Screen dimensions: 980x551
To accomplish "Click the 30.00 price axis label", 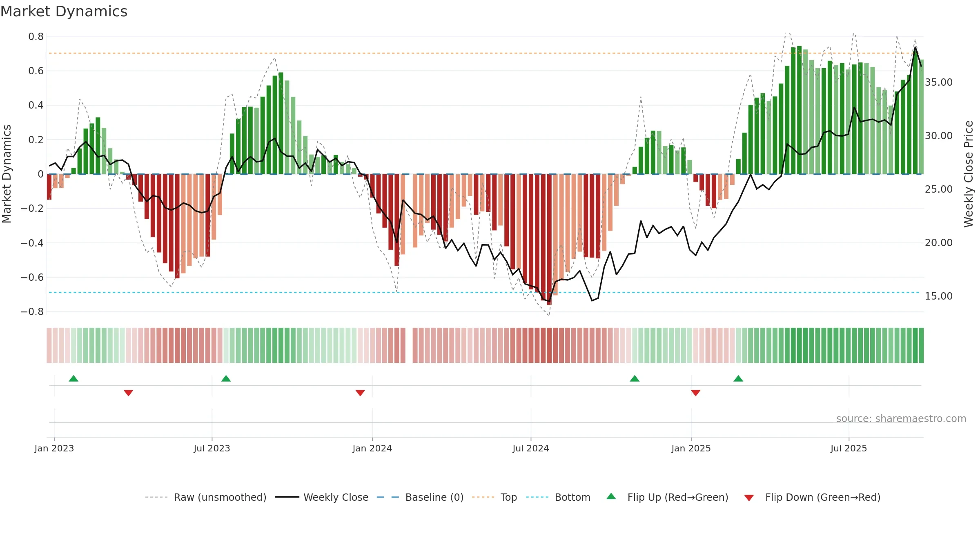I will tap(939, 136).
